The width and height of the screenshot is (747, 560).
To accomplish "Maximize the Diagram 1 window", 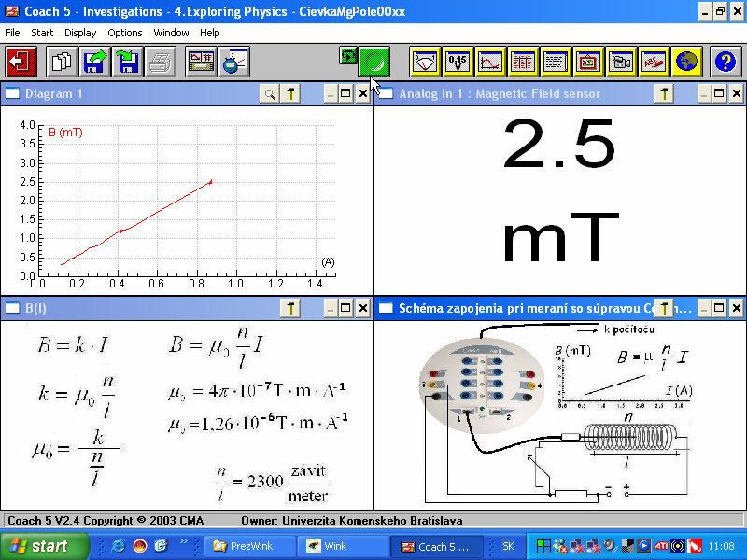I will (346, 94).
